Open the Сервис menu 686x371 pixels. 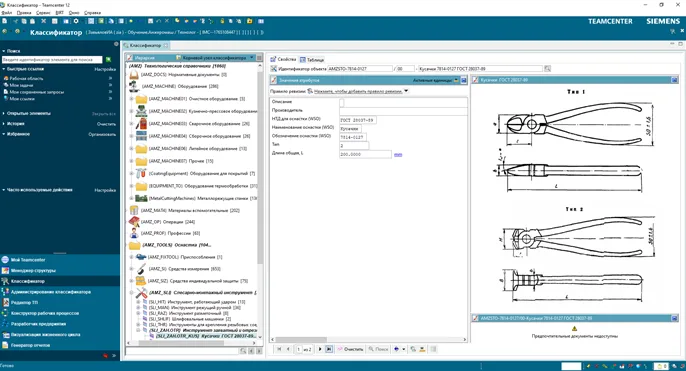pyautogui.click(x=43, y=13)
